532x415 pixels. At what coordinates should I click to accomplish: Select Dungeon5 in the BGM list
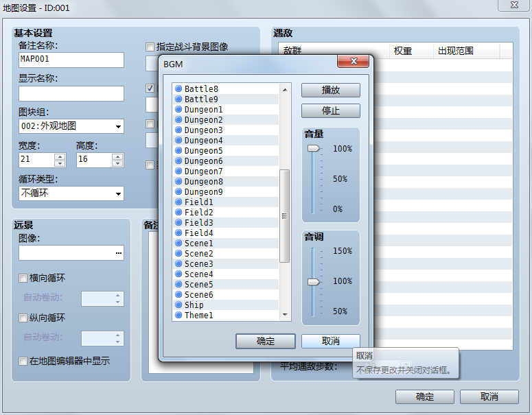click(x=226, y=150)
